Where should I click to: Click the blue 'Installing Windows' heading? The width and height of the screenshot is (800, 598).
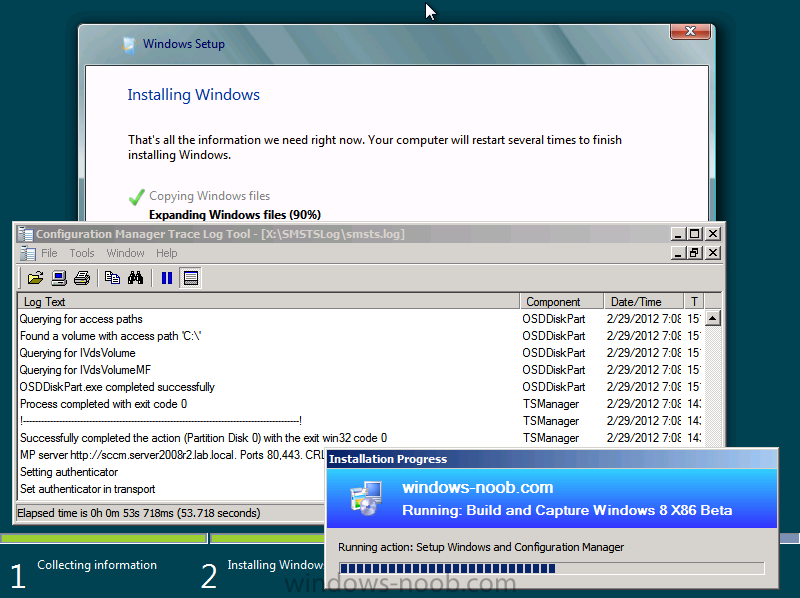(193, 95)
